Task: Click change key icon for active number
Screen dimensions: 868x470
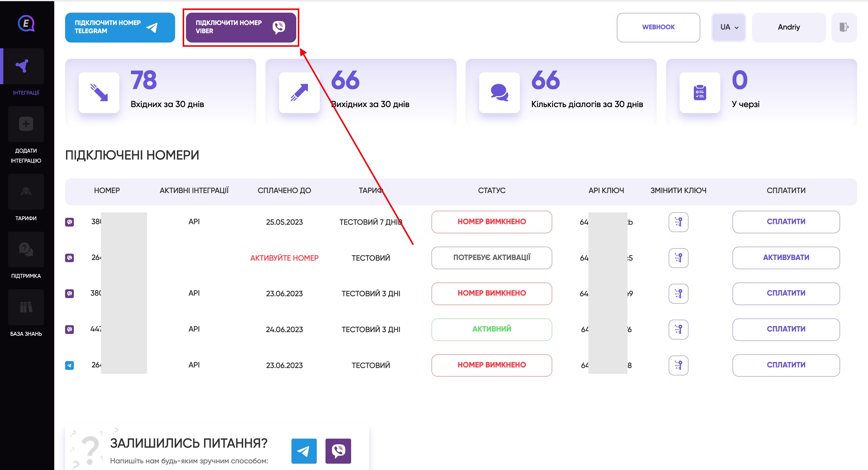Action: (x=678, y=329)
